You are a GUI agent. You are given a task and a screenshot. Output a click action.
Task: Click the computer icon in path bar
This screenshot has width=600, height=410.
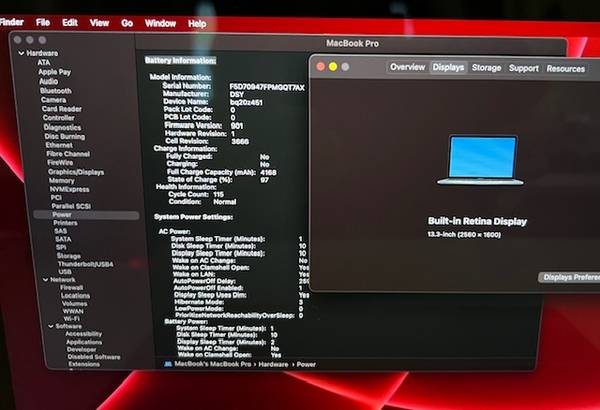pos(168,364)
